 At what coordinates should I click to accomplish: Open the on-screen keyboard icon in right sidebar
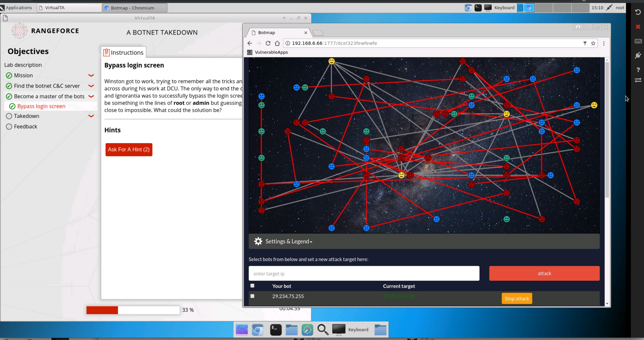click(x=638, y=41)
